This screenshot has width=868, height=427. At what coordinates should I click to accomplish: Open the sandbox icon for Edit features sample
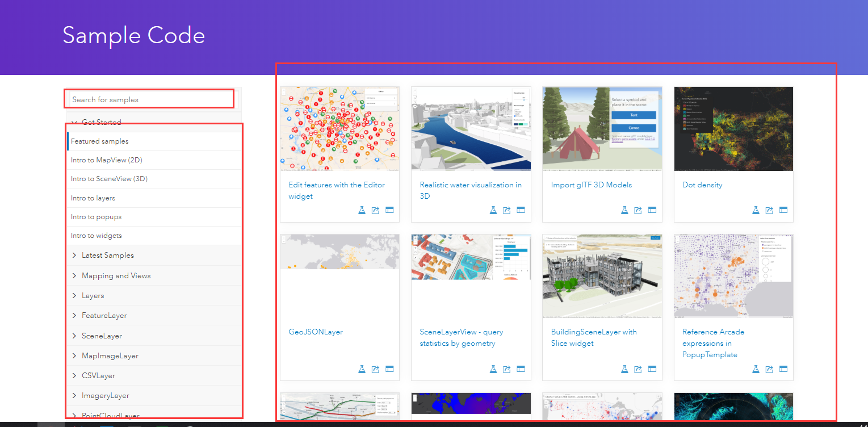point(362,210)
